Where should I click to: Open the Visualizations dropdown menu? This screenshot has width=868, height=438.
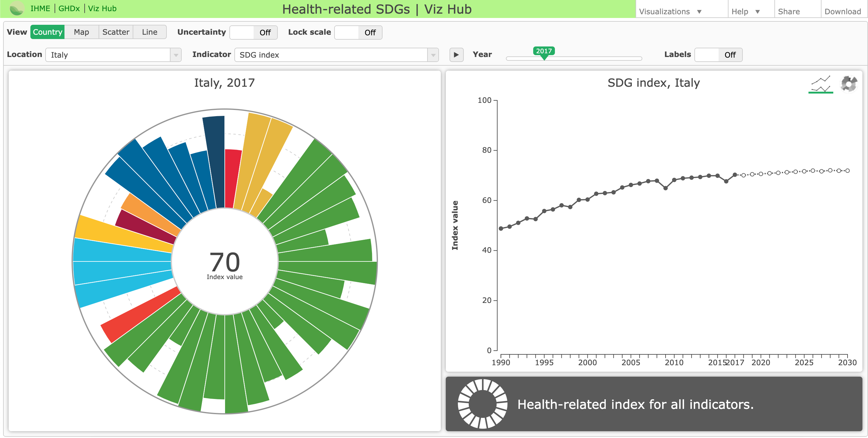click(x=664, y=12)
